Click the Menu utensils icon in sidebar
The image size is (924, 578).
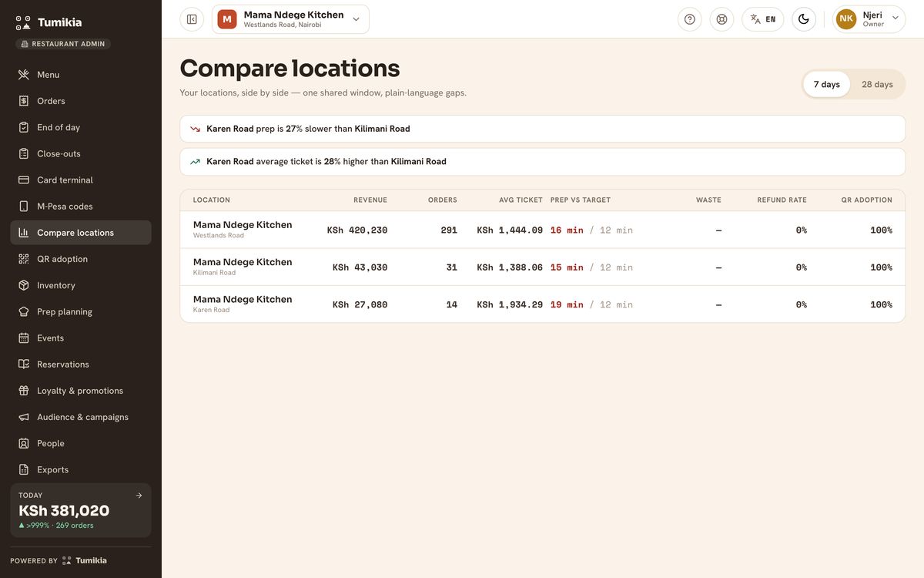(x=23, y=75)
